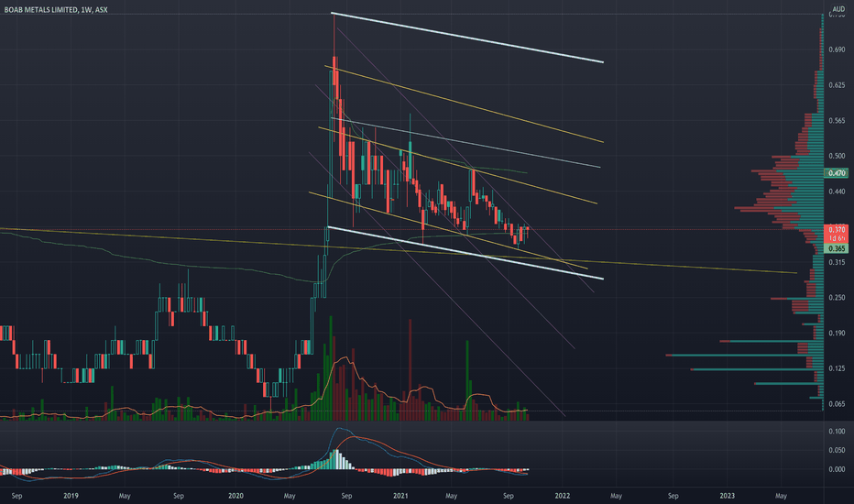854x504 pixels.
Task: Click the AUD currency label
Action: pos(838,9)
